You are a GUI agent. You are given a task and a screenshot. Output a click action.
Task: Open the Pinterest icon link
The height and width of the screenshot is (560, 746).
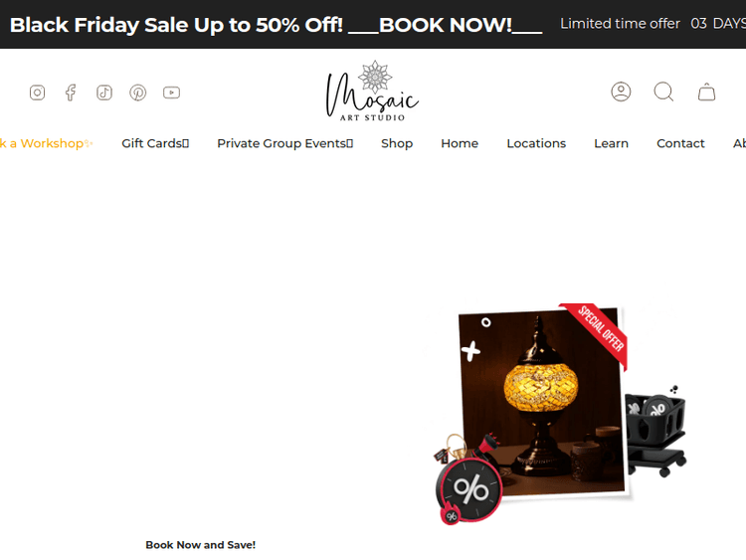[x=138, y=93]
